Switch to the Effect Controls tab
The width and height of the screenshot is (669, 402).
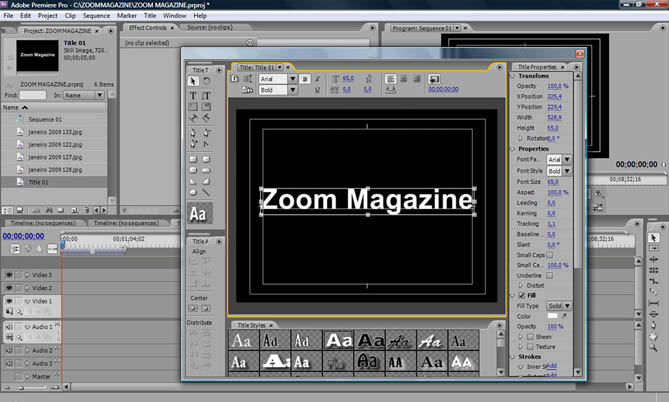point(145,28)
